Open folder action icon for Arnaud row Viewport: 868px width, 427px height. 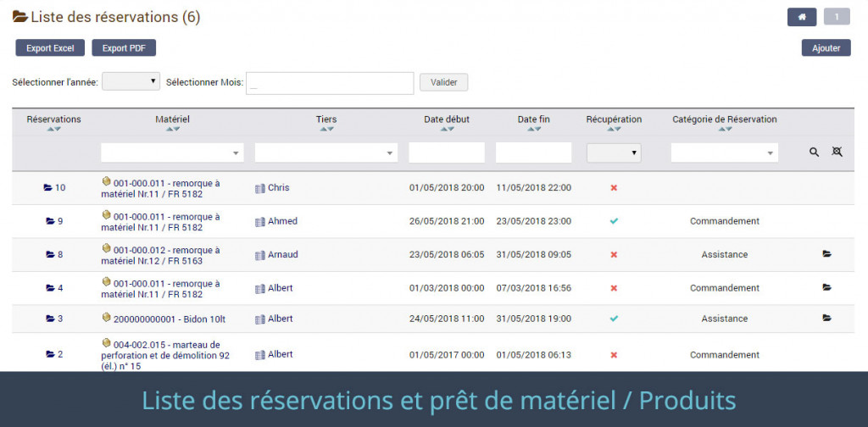point(827,254)
